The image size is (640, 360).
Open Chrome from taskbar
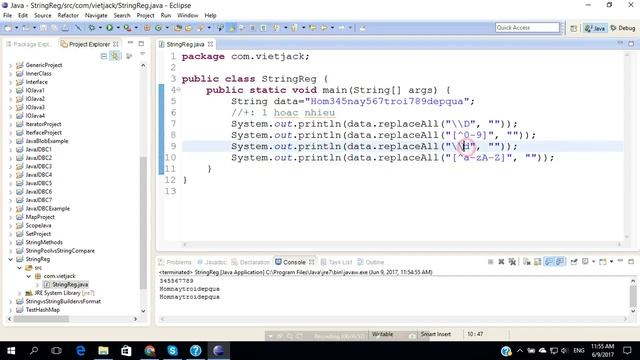click(149, 350)
